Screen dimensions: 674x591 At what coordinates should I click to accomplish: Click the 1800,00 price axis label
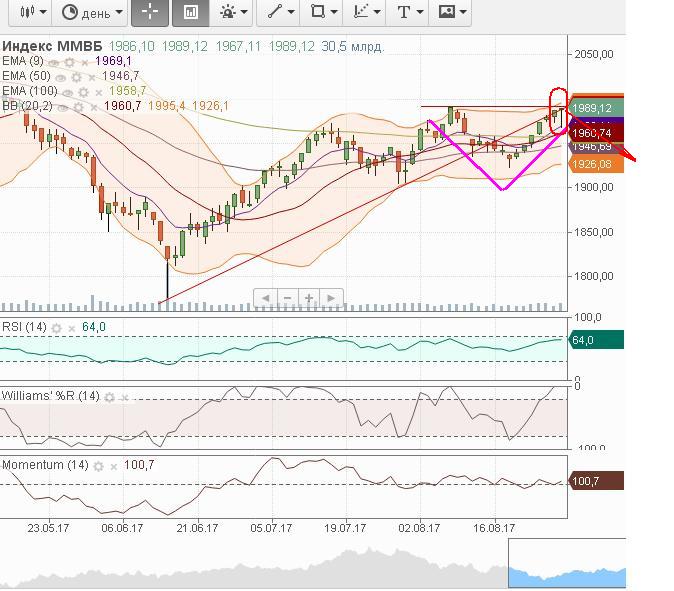coord(594,276)
